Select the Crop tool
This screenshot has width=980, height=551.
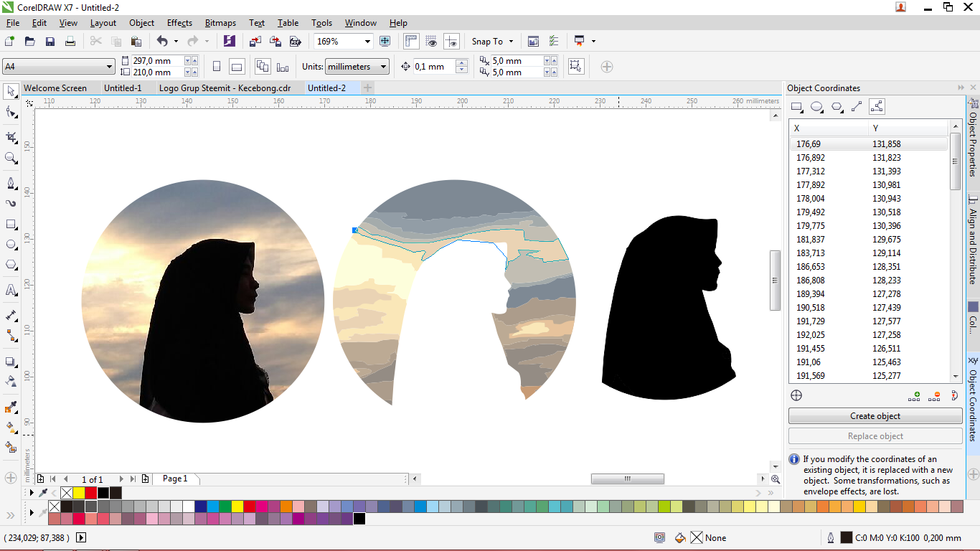coord(11,136)
